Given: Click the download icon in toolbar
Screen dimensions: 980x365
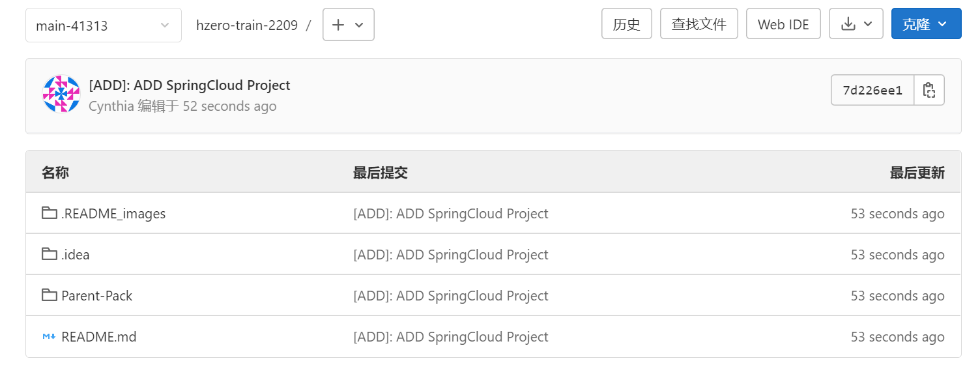Looking at the screenshot, I should pyautogui.click(x=848, y=24).
